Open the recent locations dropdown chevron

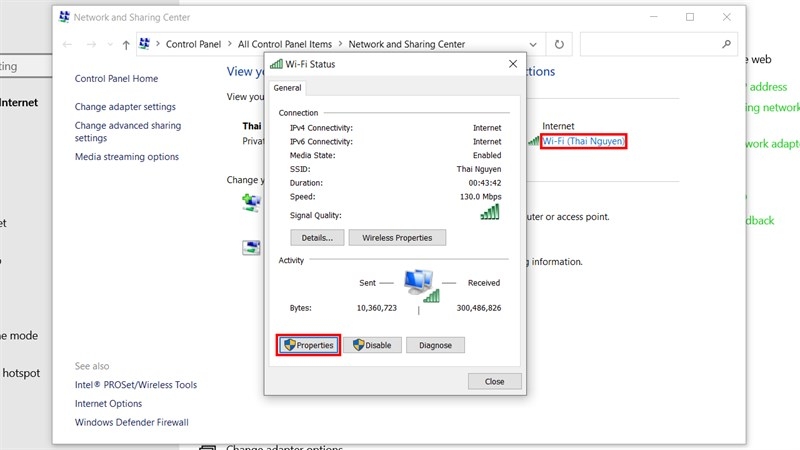tap(109, 45)
